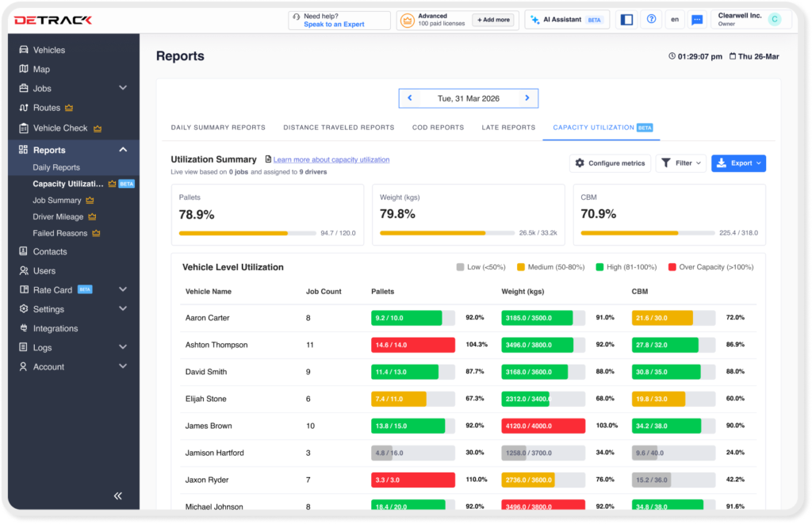The height and width of the screenshot is (524, 812).
Task: Advance to the next date arrow
Action: click(x=527, y=98)
